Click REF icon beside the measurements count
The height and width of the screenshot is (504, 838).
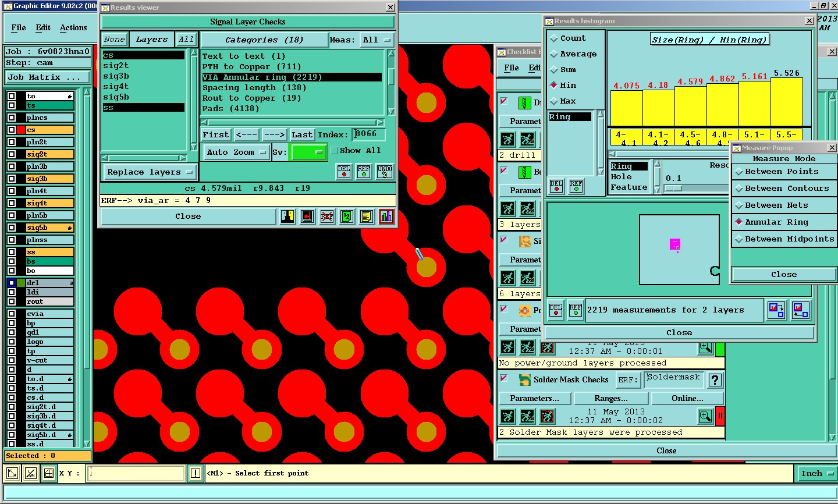pos(576,310)
